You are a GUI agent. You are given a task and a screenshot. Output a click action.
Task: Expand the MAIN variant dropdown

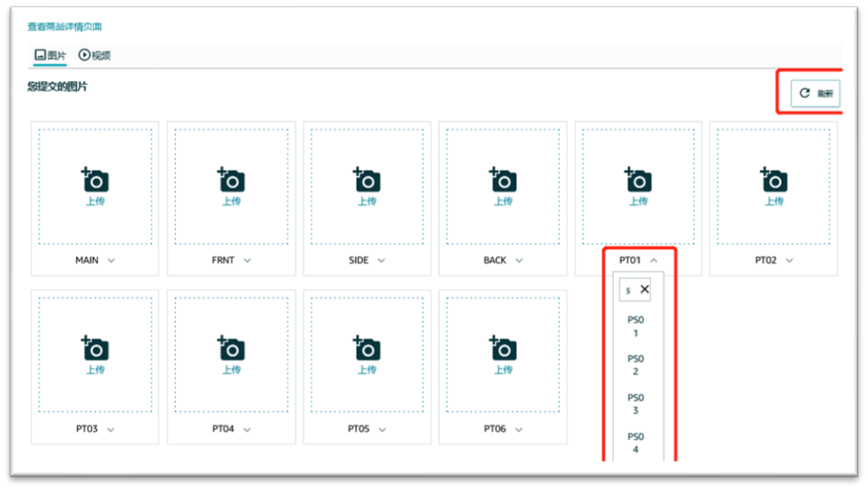(x=111, y=261)
